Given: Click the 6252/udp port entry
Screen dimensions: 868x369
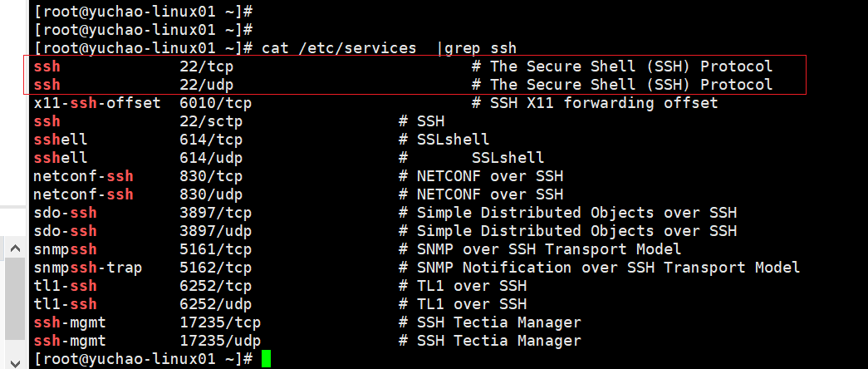Looking at the screenshot, I should click(215, 304).
